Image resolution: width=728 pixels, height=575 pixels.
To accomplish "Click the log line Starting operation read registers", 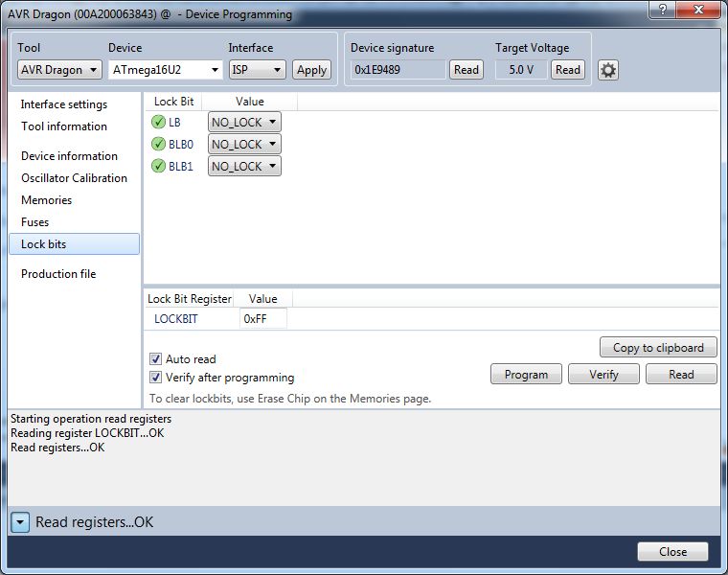I will pos(91,419).
